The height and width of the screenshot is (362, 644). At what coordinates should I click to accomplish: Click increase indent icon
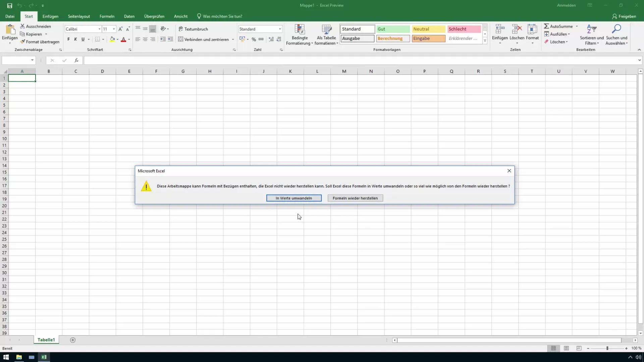[x=170, y=39]
